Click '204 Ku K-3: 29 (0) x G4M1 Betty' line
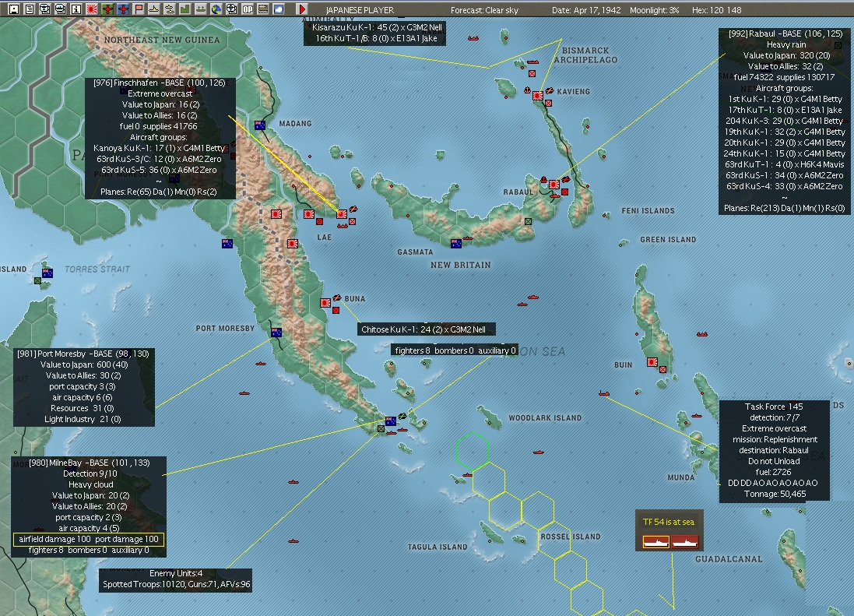Viewport: 854px width, 616px height. click(784, 121)
